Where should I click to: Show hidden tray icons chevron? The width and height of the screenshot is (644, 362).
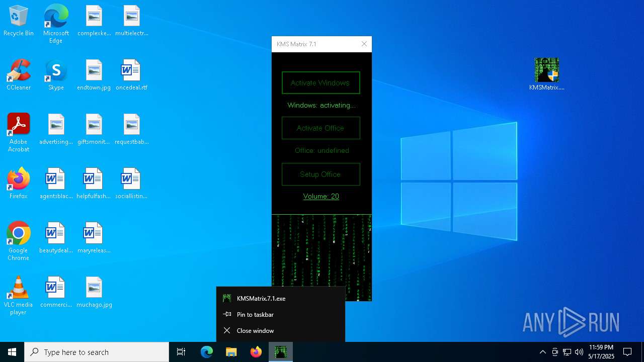click(x=542, y=352)
